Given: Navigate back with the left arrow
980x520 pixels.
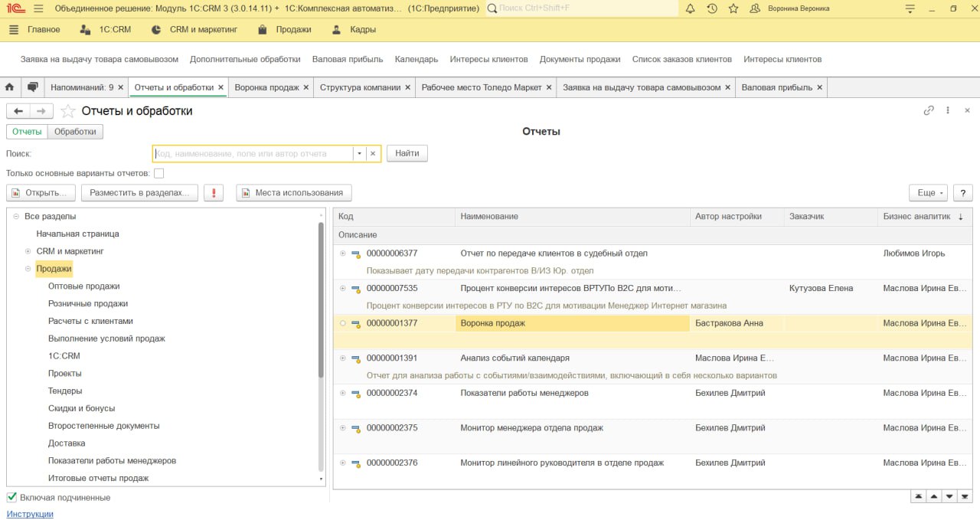Looking at the screenshot, I should click(18, 111).
